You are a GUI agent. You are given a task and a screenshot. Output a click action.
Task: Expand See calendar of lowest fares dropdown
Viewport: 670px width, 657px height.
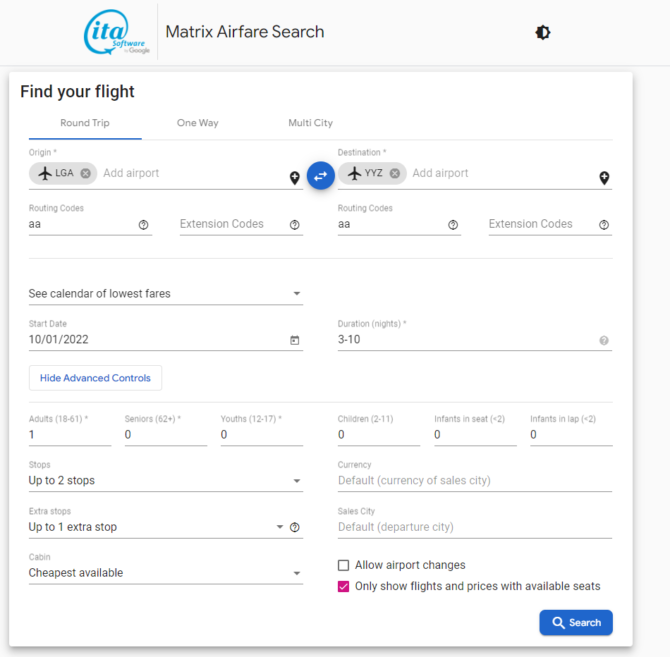pyautogui.click(x=166, y=294)
